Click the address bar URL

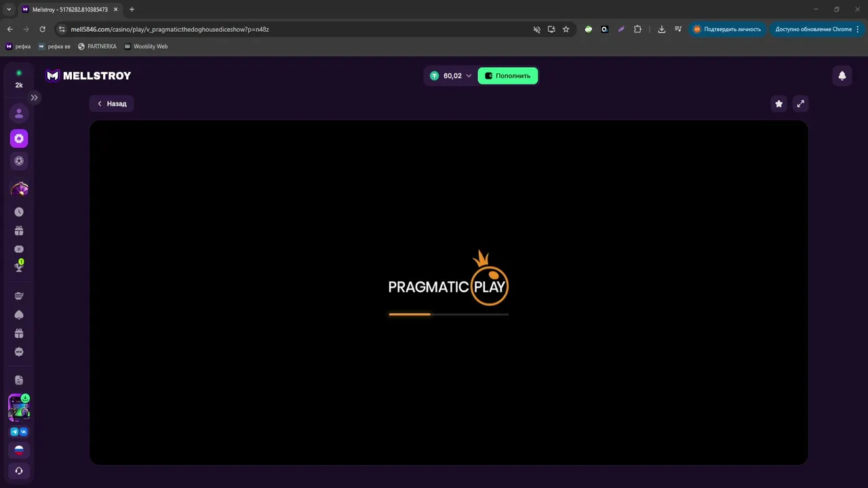click(x=170, y=29)
